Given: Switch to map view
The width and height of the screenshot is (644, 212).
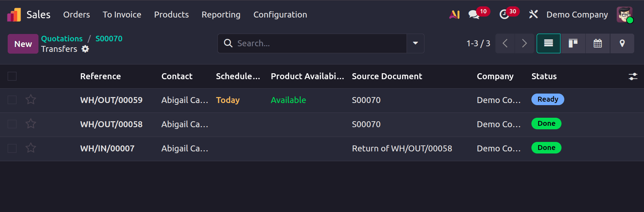Looking at the screenshot, I should pos(622,43).
